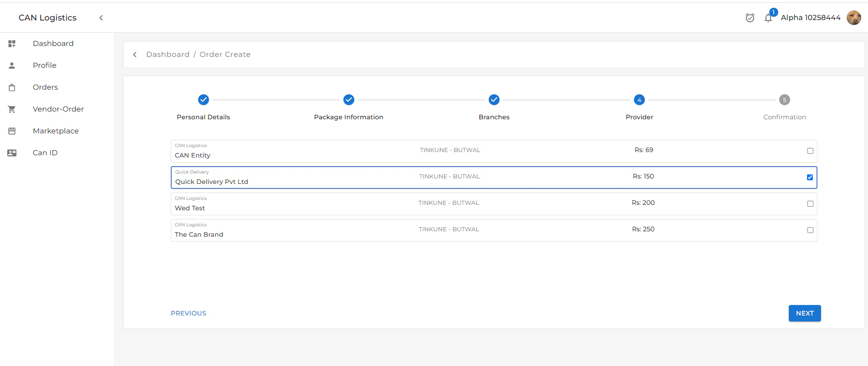Click the Rs: 150 price
The image size is (868, 366).
[643, 176]
